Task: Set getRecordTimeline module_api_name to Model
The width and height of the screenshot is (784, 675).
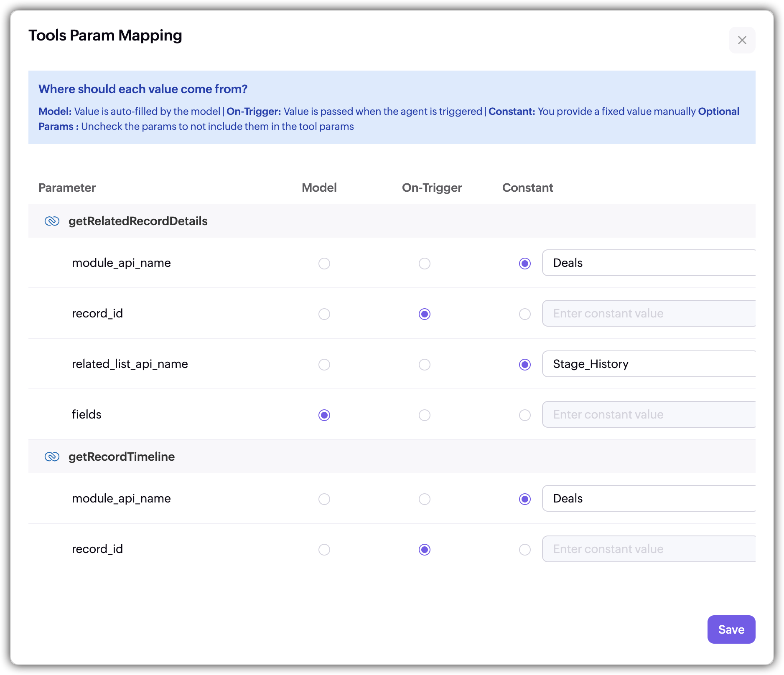Action: tap(324, 499)
